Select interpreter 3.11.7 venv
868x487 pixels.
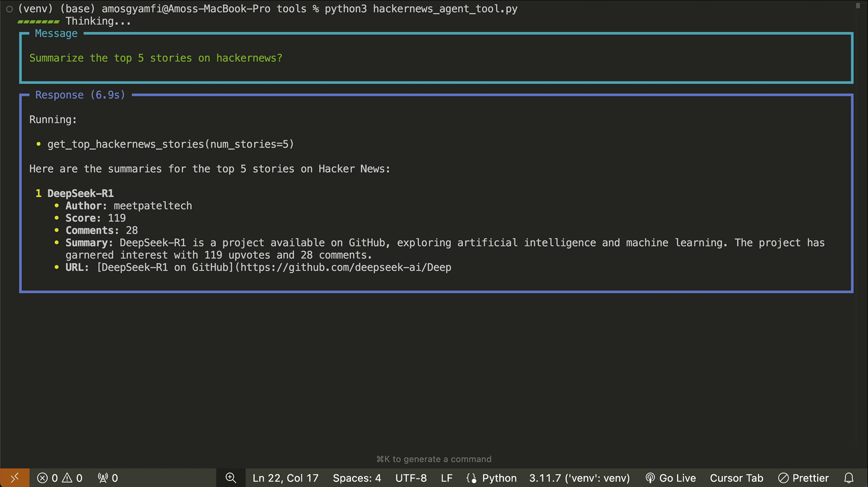tap(579, 478)
